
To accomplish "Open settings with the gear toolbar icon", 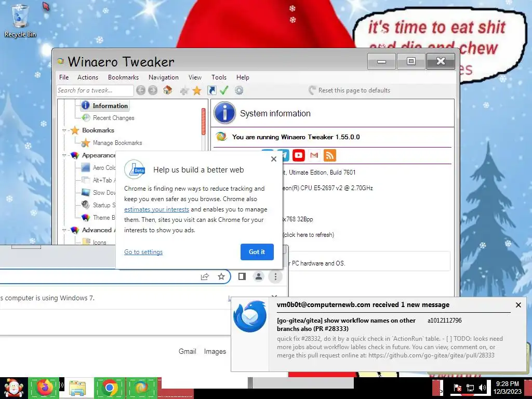I will [239, 90].
